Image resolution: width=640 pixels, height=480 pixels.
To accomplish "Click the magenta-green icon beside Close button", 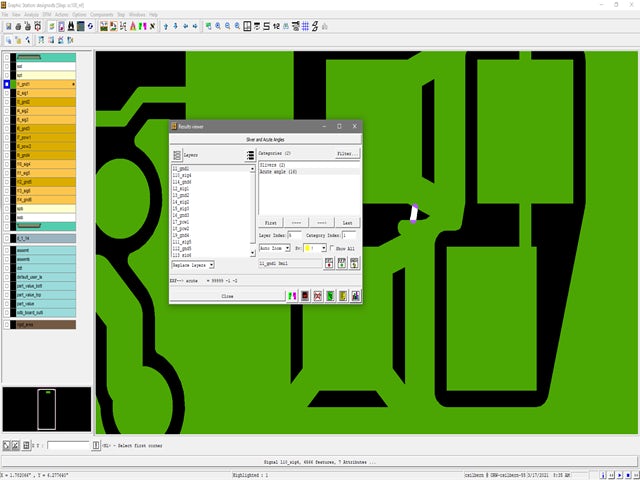I will (x=292, y=296).
